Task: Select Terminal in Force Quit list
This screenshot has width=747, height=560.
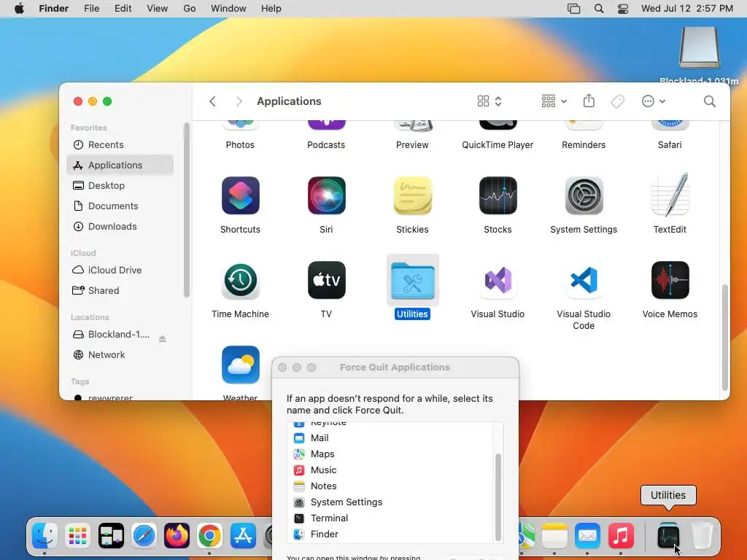Action: 391,518
